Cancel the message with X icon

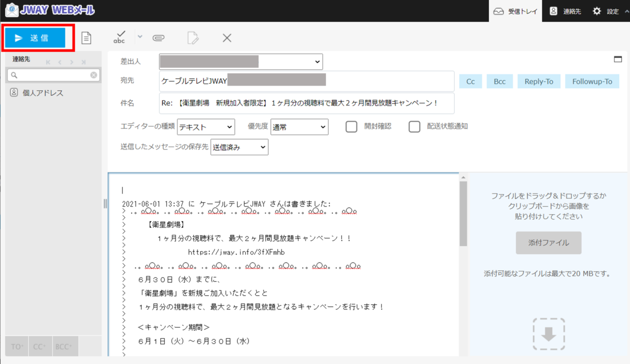(x=227, y=38)
